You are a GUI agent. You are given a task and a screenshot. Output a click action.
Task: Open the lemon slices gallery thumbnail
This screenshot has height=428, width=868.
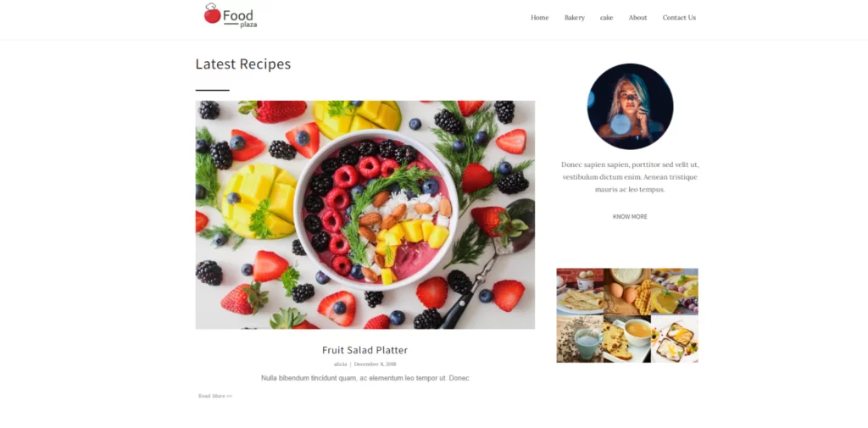click(x=674, y=292)
